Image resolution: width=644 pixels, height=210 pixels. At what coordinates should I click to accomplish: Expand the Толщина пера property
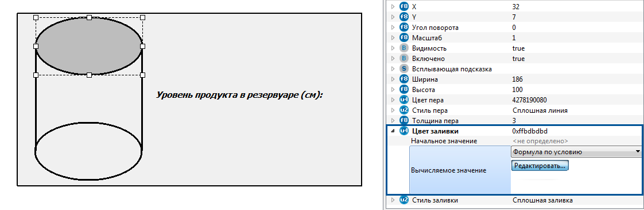(x=393, y=121)
